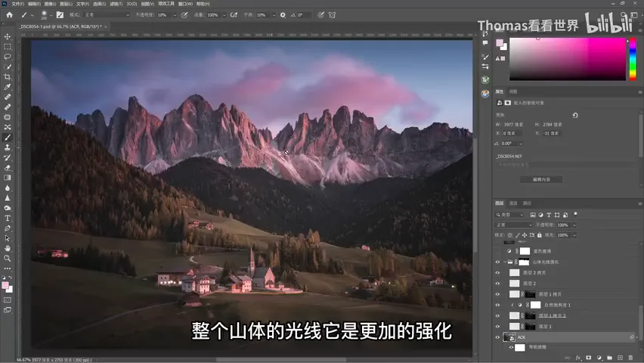The image size is (644, 363).
Task: Enable airbrush-style build-up icon
Action: (x=234, y=15)
